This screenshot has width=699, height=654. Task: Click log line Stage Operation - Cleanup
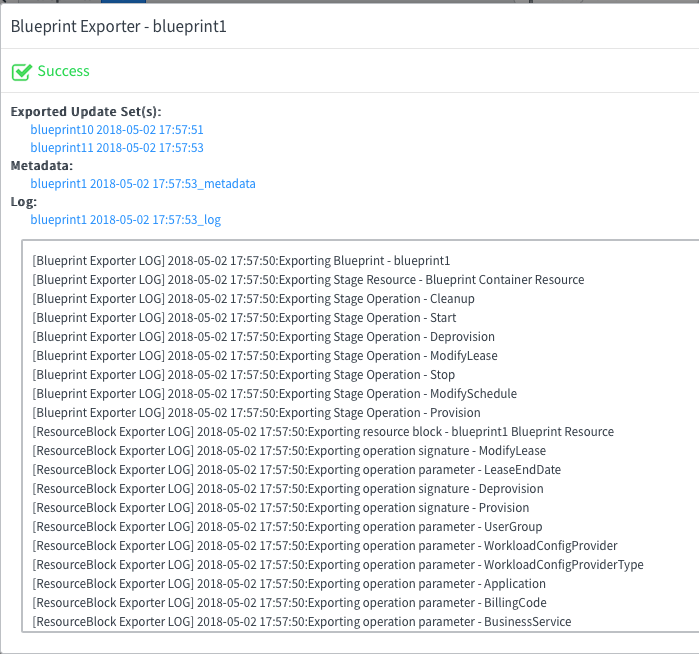click(x=253, y=299)
